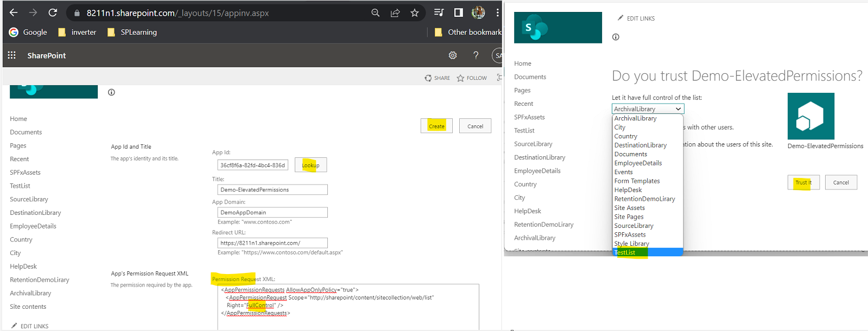
Task: Click the info icon in the trust window
Action: (616, 37)
